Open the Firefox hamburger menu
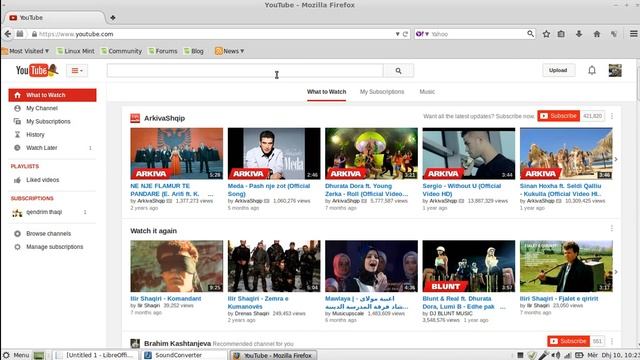Screen dimensions: 640x360 pyautogui.click(x=633, y=34)
